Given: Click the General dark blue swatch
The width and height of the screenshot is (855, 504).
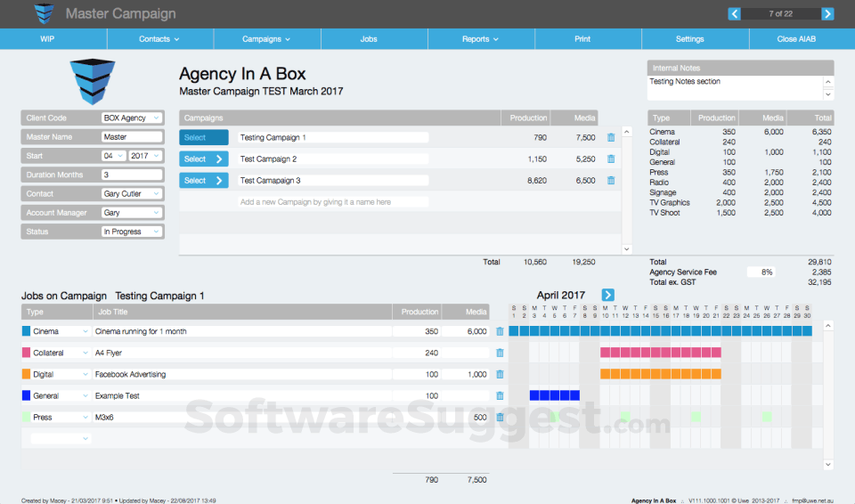Looking at the screenshot, I should pyautogui.click(x=26, y=395).
